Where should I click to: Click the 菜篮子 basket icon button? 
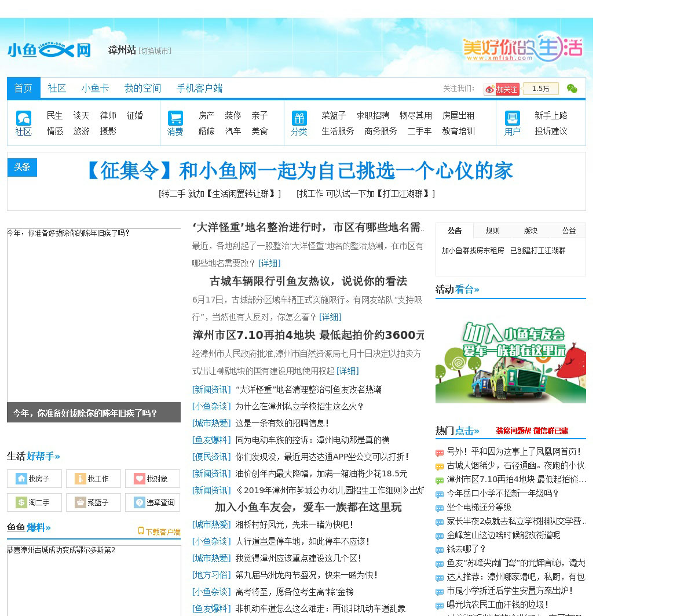tap(93, 502)
